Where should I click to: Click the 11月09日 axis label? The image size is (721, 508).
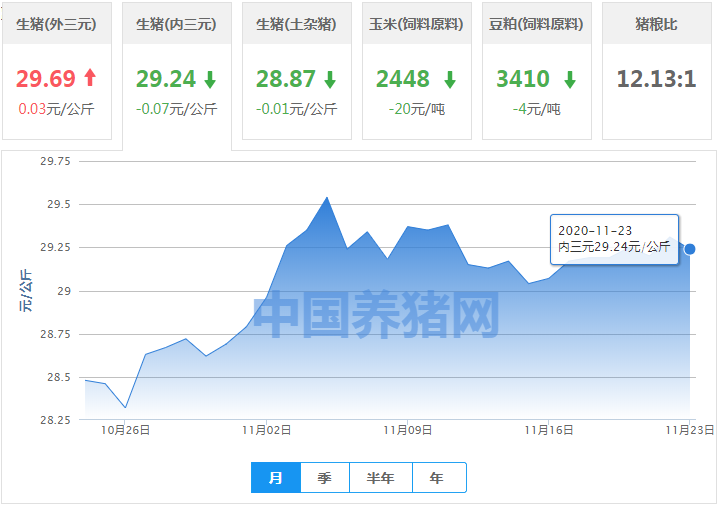tap(408, 430)
